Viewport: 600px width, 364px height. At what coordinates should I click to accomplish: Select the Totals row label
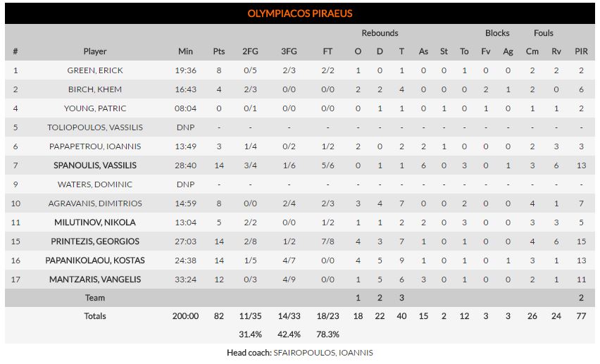pos(95,316)
